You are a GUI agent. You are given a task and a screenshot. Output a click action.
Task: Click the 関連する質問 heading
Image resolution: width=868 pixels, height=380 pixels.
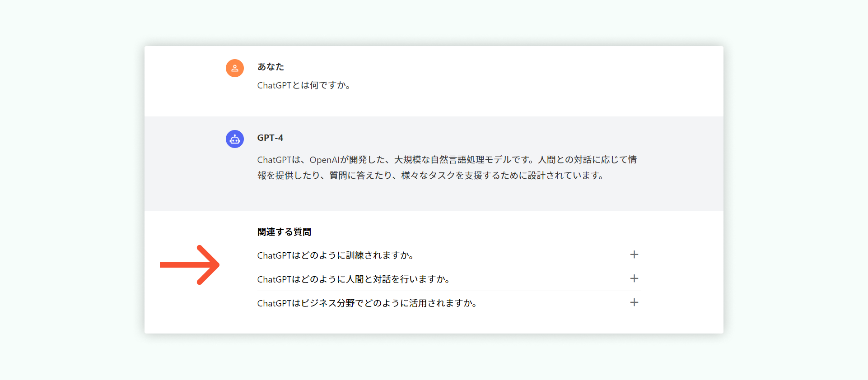click(284, 232)
